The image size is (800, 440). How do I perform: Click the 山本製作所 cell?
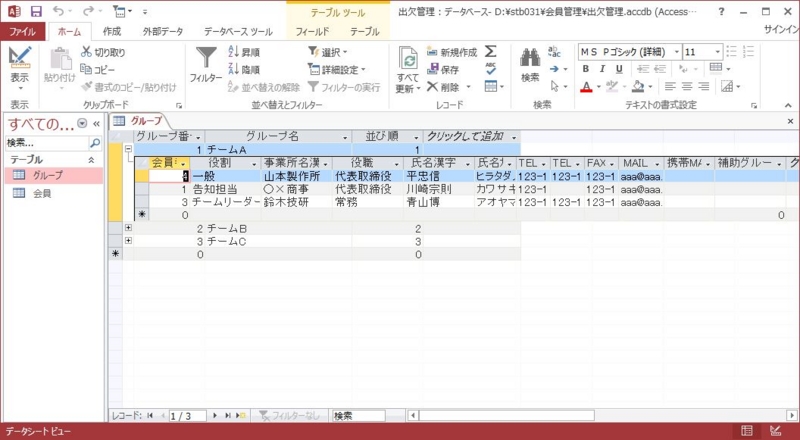coord(297,176)
